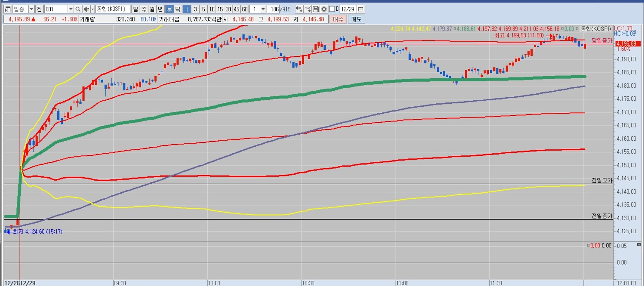
Task: Expand the custom interval dropdown after 60
Action: [x=263, y=9]
